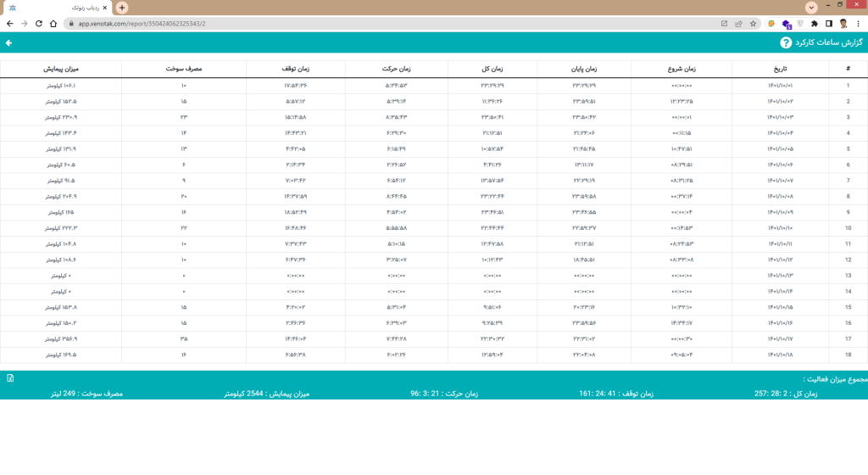
Task: Click the share icon in address bar
Action: [x=738, y=24]
